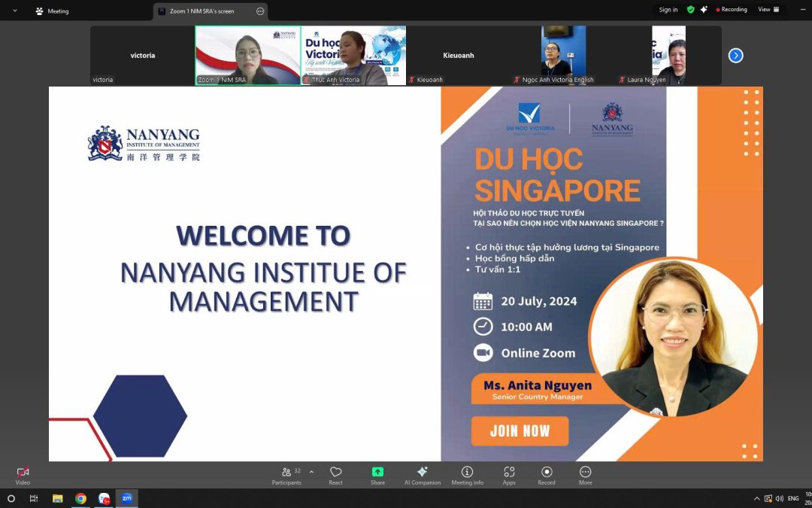This screenshot has width=812, height=508.
Task: Click the Recording indicator
Action: [732, 9]
